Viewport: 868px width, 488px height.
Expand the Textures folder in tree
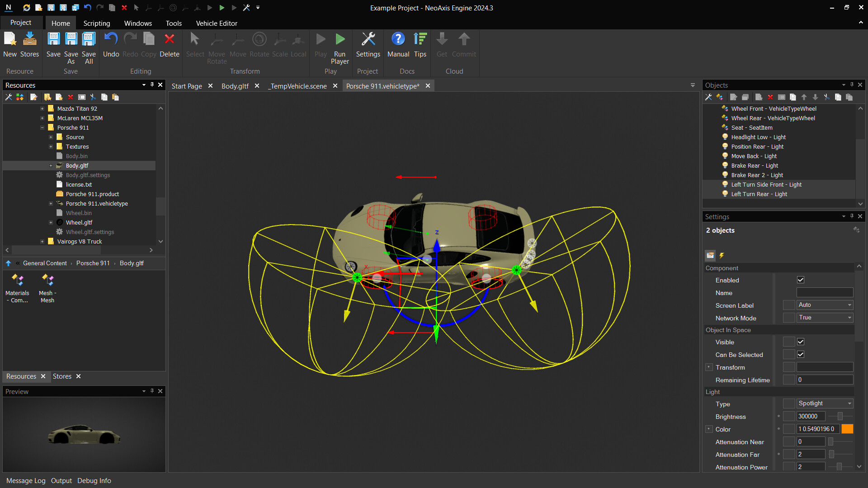pos(51,147)
